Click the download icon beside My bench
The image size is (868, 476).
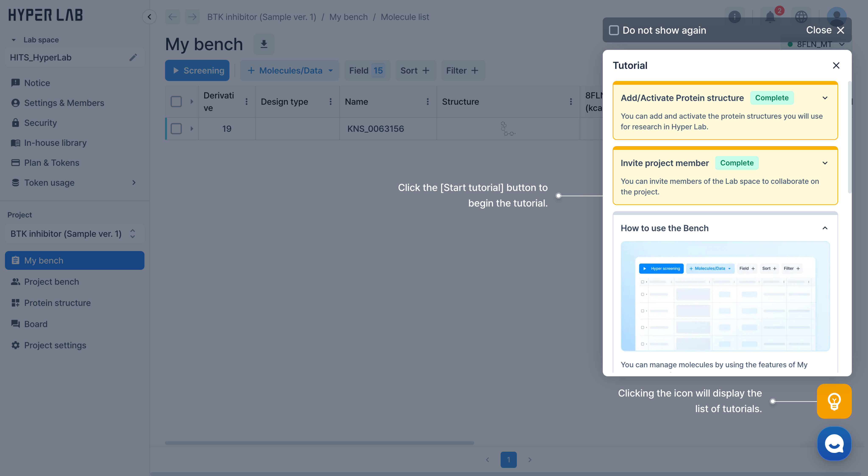(264, 44)
